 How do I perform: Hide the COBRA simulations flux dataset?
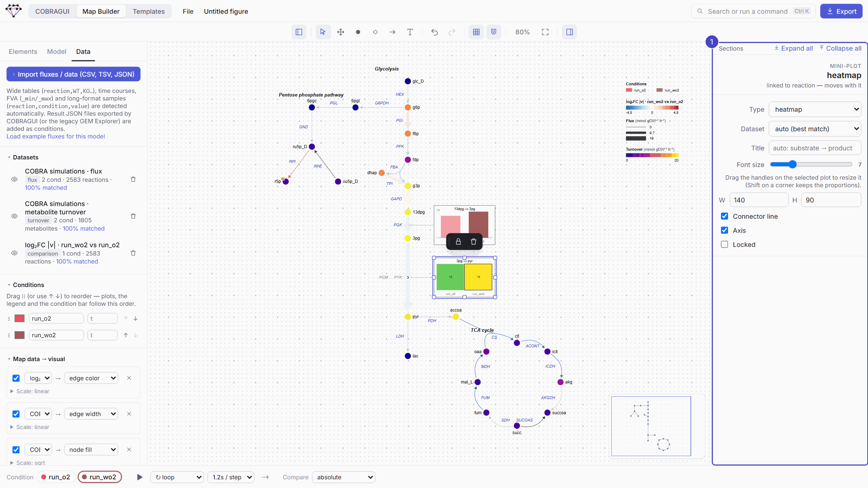click(x=14, y=179)
